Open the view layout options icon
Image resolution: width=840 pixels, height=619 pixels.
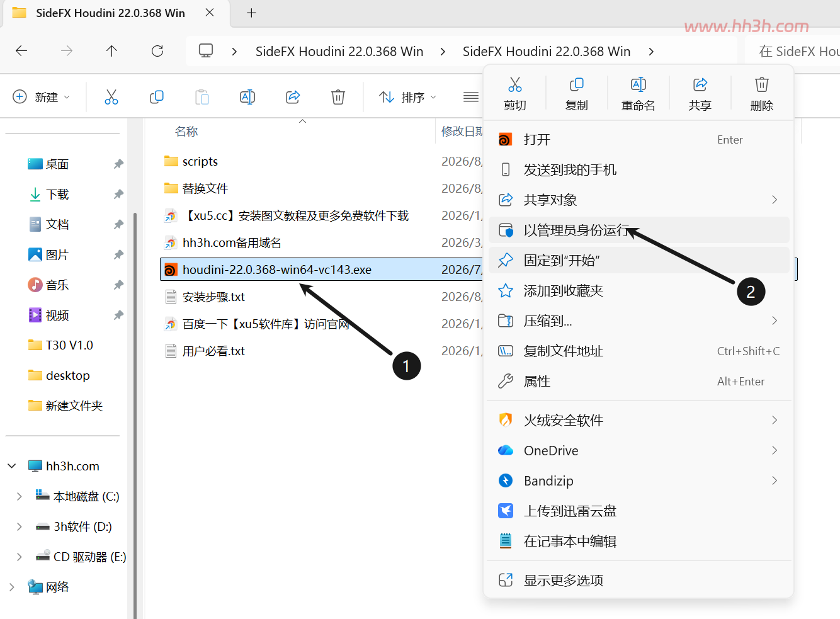point(471,97)
